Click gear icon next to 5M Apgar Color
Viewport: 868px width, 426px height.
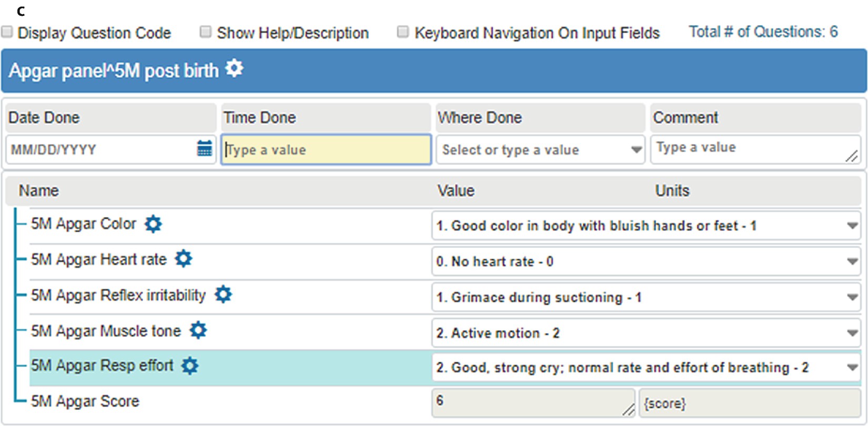coord(153,224)
